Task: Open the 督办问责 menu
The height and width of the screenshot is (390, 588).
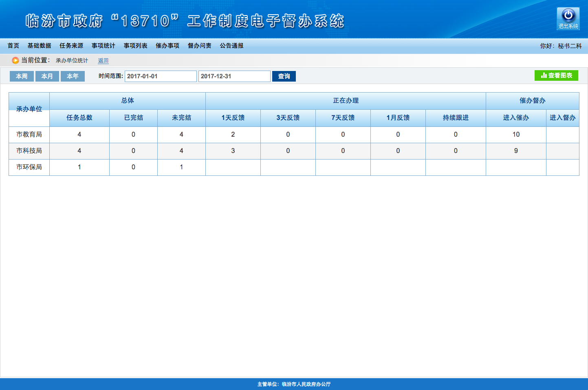Action: pyautogui.click(x=200, y=46)
